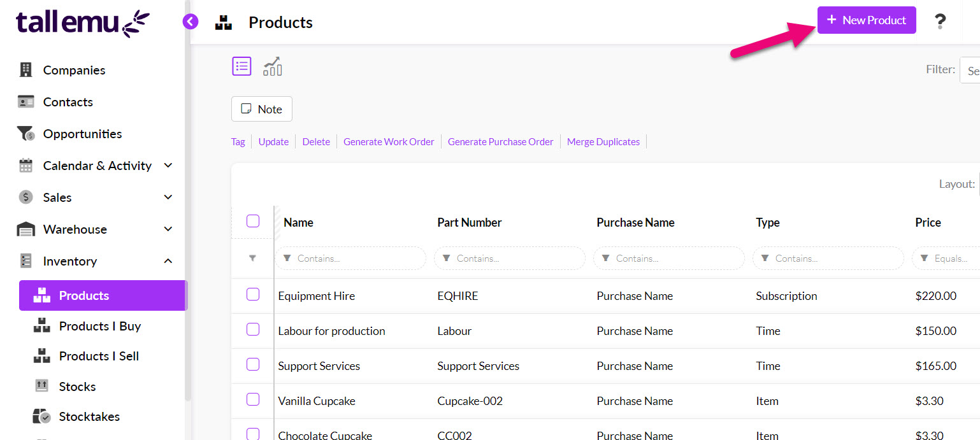Click the Update action link

tap(273, 142)
